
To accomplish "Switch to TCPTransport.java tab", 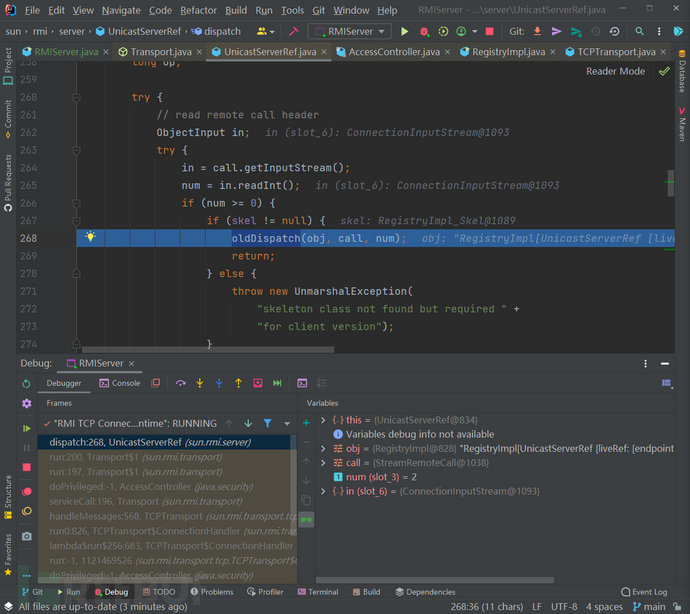I will point(616,52).
